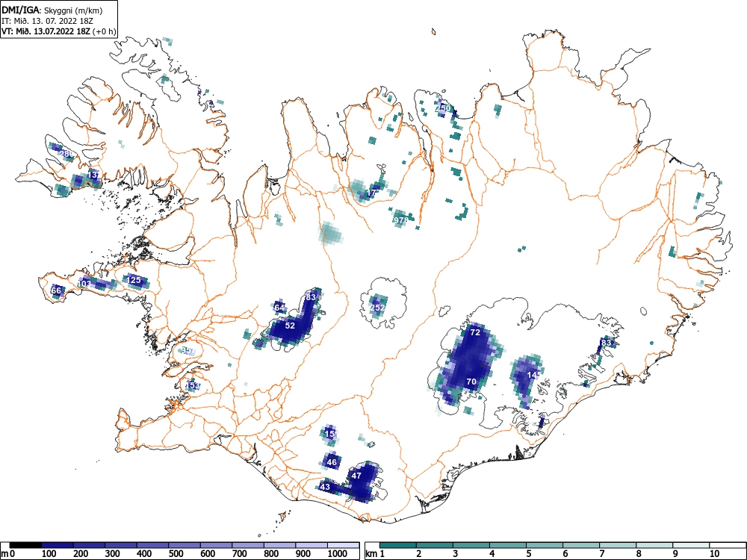The height and width of the screenshot is (560, 747).
Task: Click the 70 visibility value on the map
Action: 471,382
